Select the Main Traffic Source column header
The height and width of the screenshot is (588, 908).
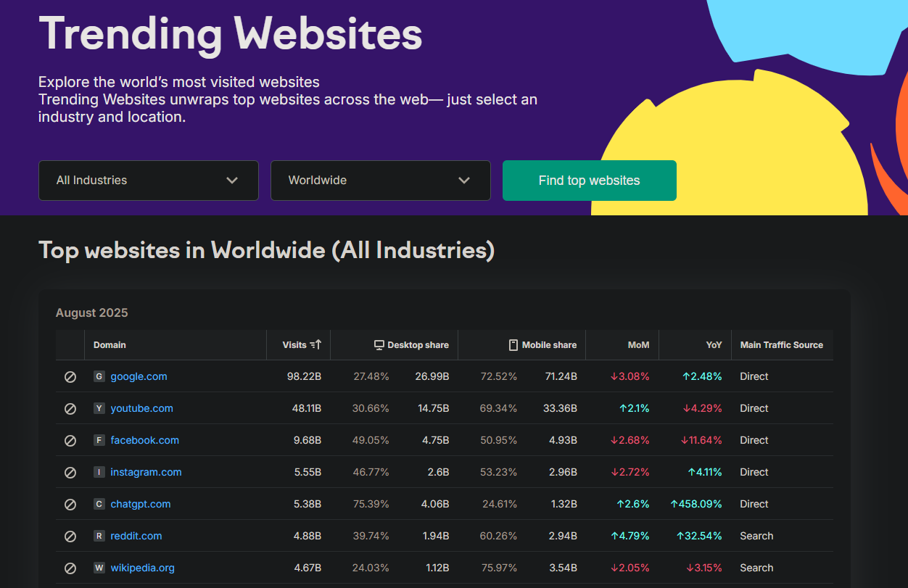(781, 345)
